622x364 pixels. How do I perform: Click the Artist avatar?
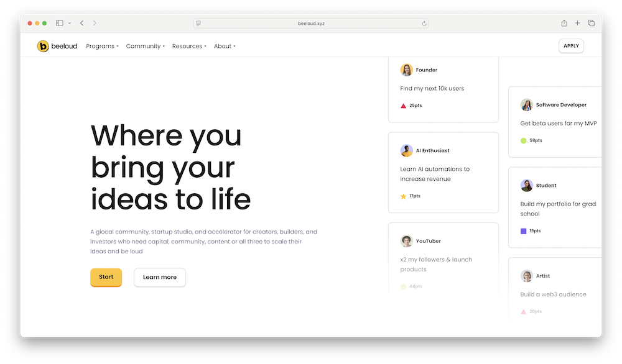(x=527, y=276)
